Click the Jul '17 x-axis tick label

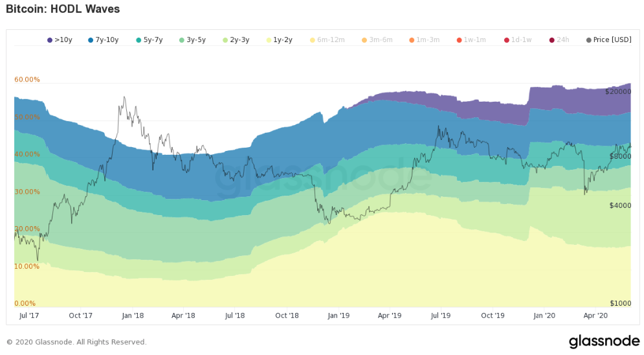coord(30,315)
